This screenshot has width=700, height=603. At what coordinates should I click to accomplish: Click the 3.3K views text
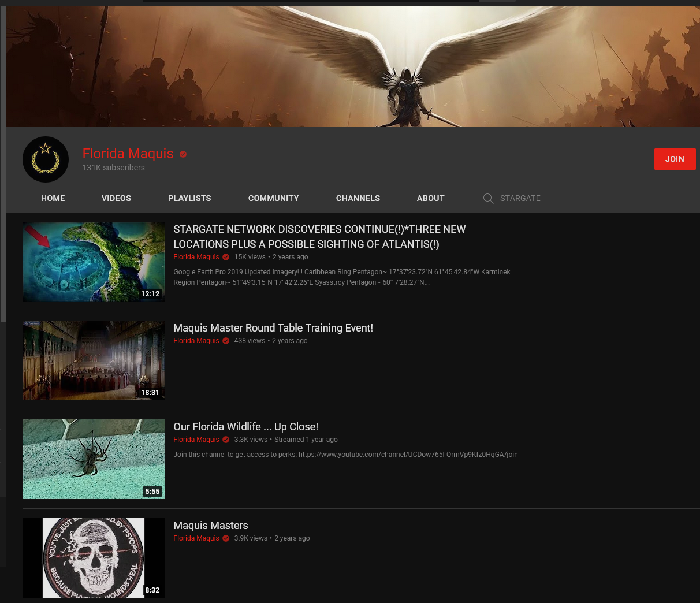pos(251,440)
